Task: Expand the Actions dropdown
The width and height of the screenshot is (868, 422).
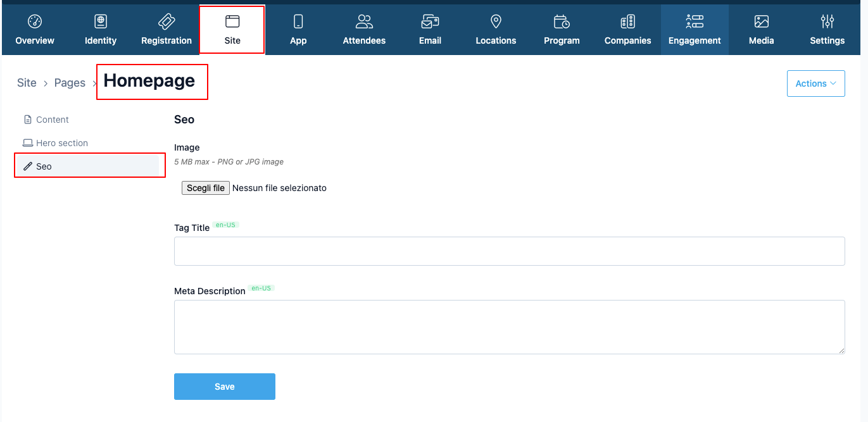Action: (815, 84)
